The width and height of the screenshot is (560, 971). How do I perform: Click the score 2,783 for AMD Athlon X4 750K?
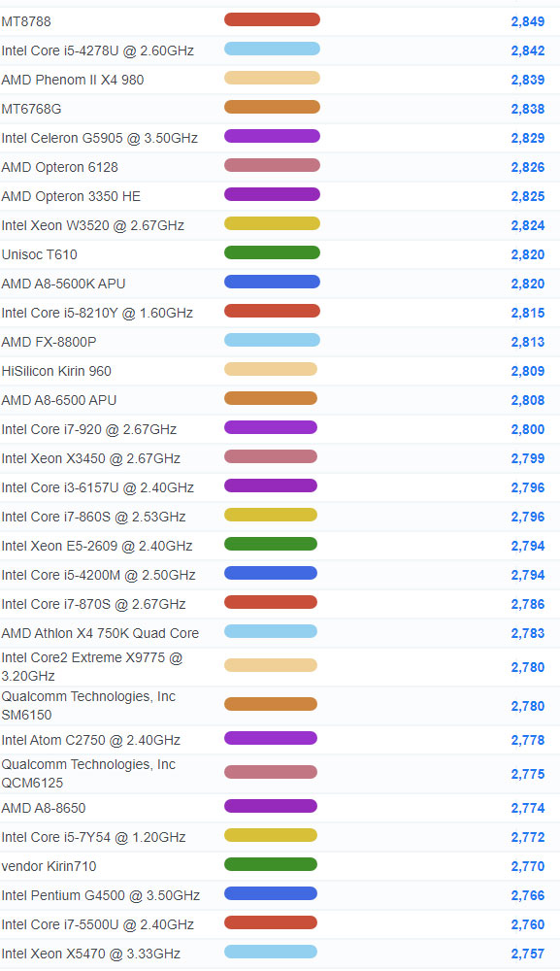528,633
